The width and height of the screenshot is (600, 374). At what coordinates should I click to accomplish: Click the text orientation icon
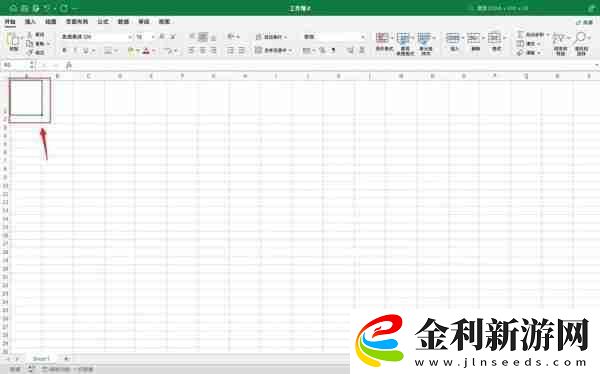[x=231, y=37]
